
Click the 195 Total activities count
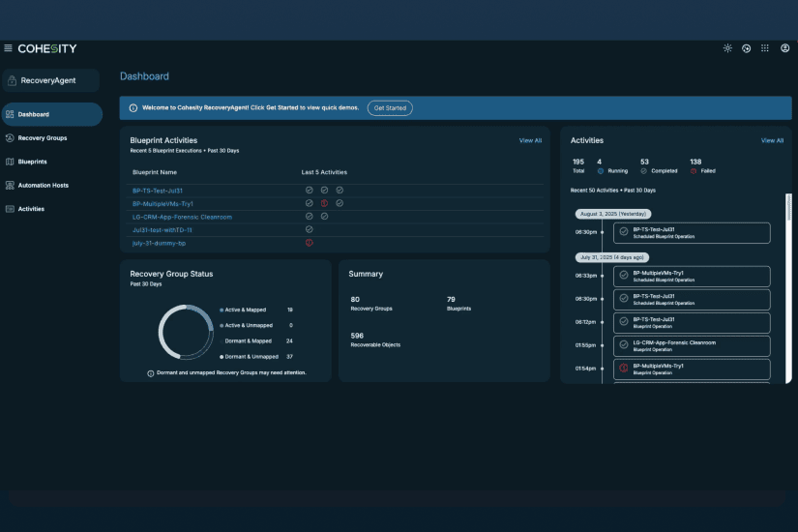click(578, 162)
